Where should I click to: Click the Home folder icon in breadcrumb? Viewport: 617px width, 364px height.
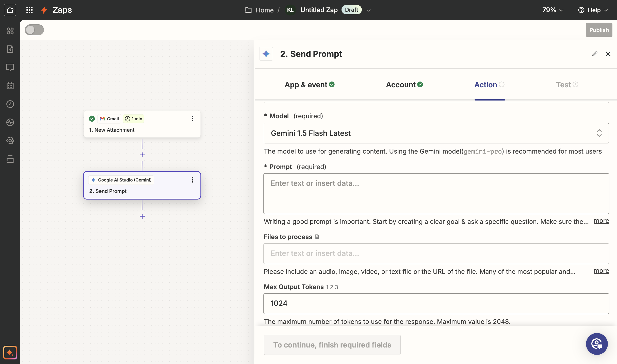[x=248, y=10]
